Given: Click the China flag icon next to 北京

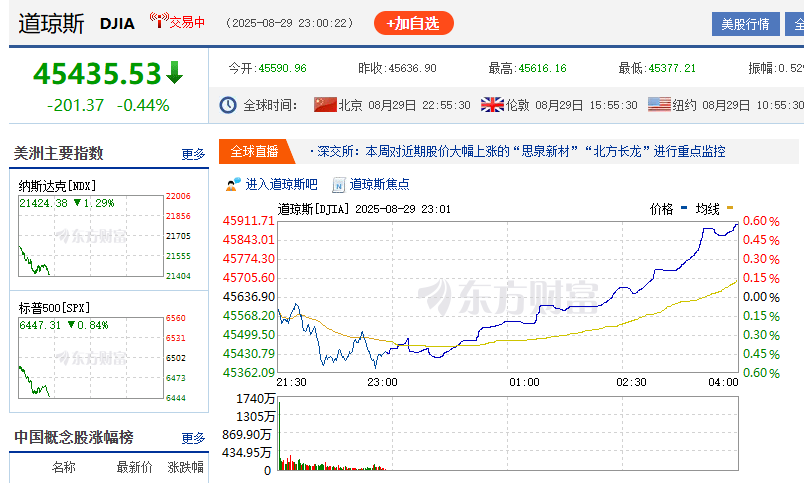Looking at the screenshot, I should 325,105.
